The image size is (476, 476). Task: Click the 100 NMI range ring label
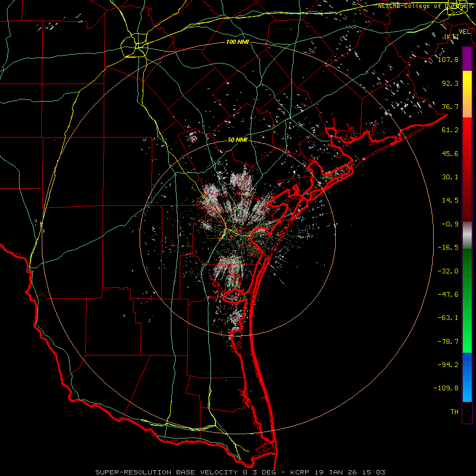(x=237, y=42)
